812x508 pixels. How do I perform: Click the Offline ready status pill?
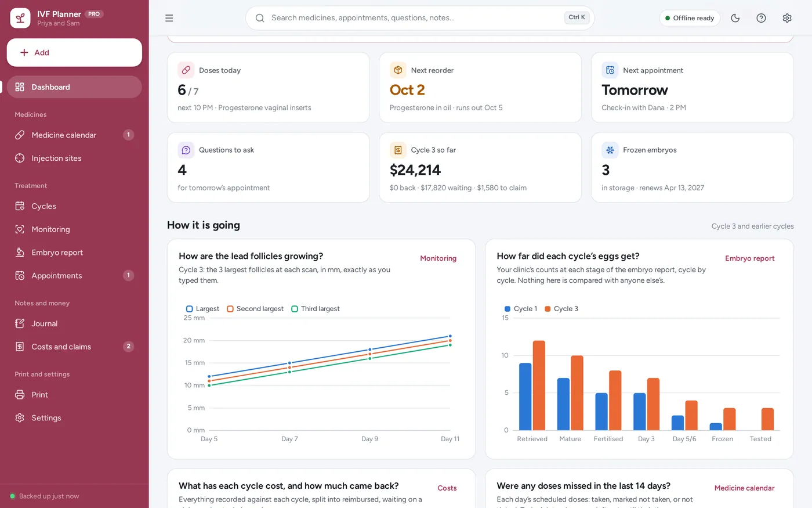point(690,18)
